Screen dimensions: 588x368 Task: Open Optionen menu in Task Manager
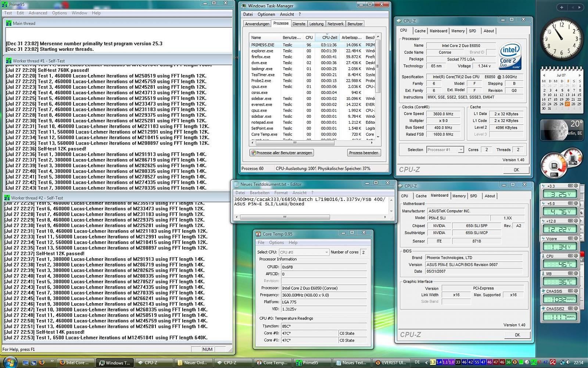point(266,14)
